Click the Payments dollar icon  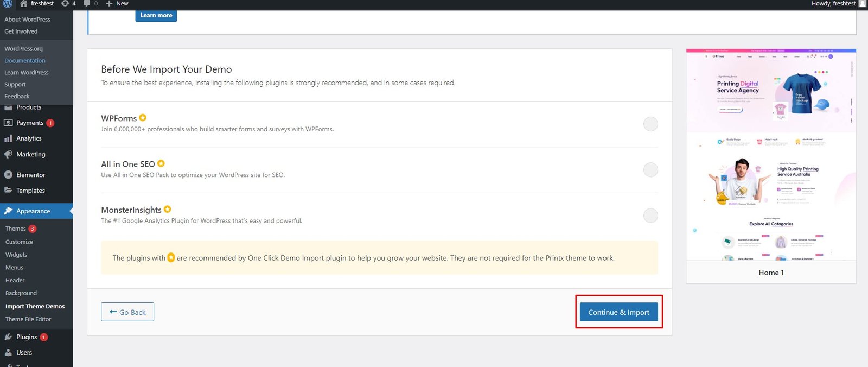[x=8, y=123]
